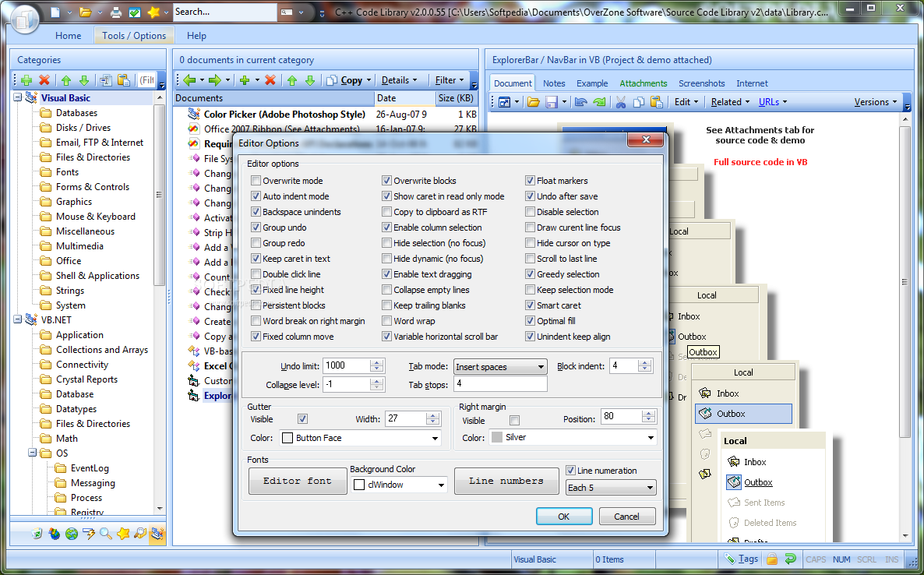Click the Editor font button
This screenshot has height=575, width=924.
point(298,481)
